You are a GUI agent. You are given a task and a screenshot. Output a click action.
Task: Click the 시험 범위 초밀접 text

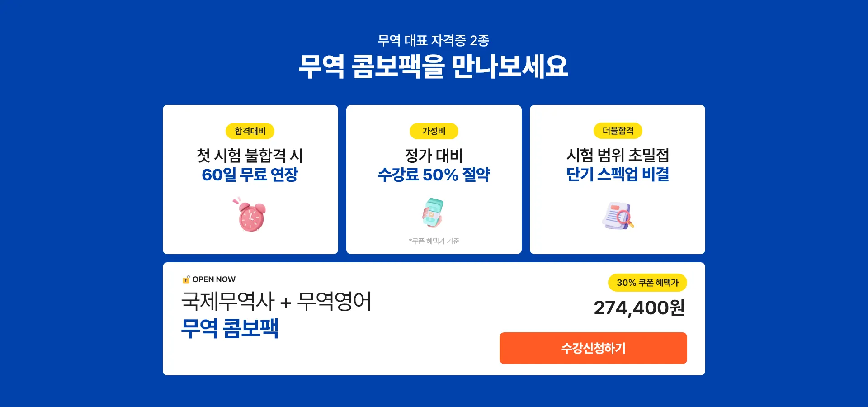click(x=618, y=155)
